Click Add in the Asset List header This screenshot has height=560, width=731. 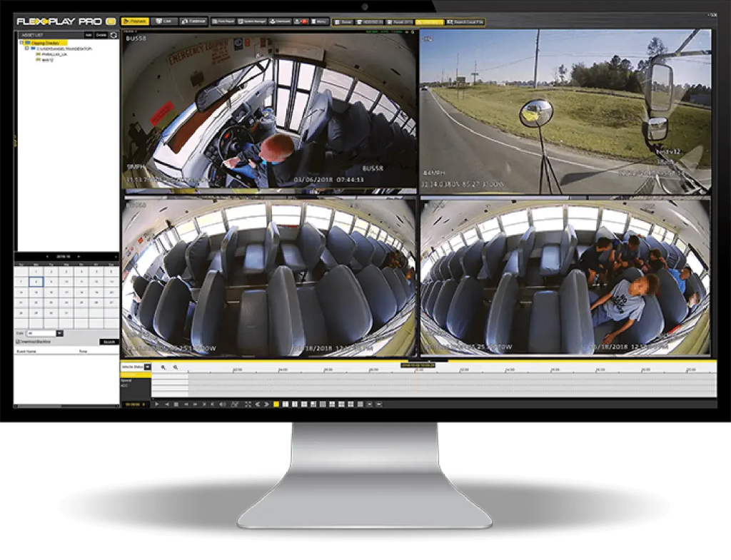tap(88, 35)
